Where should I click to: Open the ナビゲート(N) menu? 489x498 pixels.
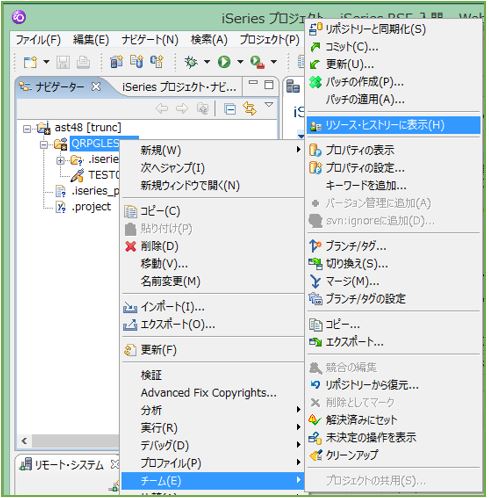[x=150, y=40]
